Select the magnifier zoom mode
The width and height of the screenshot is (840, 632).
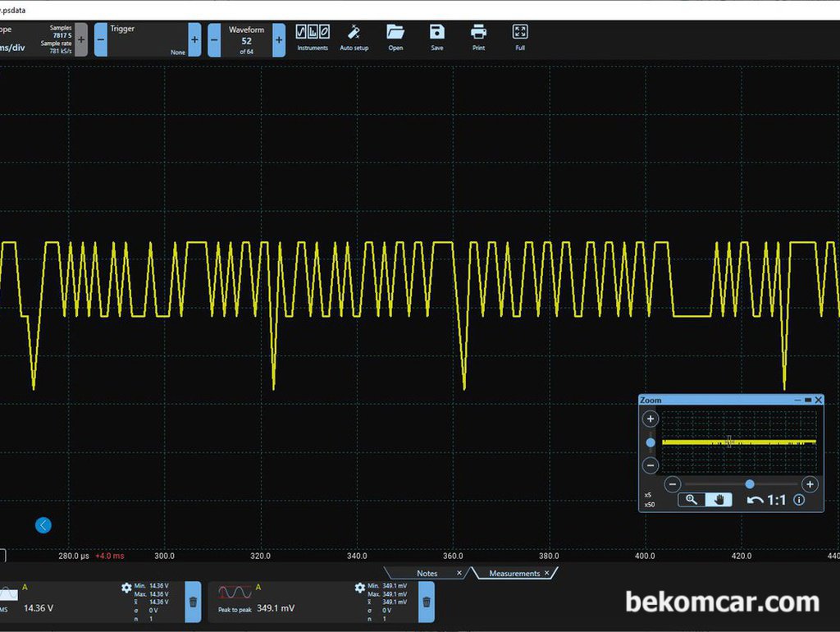(x=692, y=500)
